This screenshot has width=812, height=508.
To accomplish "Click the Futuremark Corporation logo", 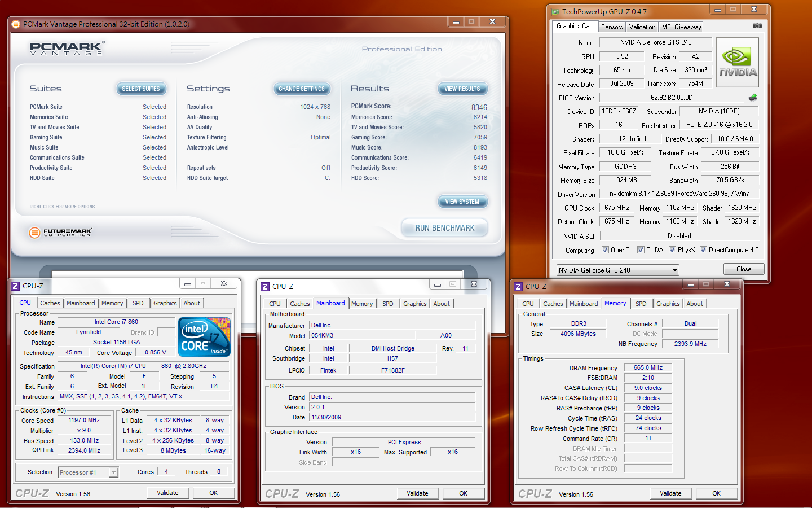I will (x=60, y=232).
